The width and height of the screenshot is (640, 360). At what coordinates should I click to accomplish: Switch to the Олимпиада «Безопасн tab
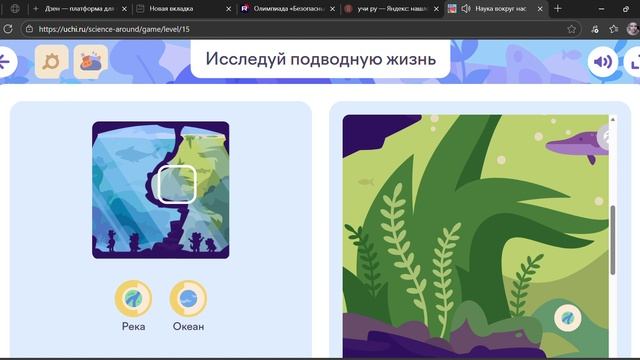coord(289,9)
